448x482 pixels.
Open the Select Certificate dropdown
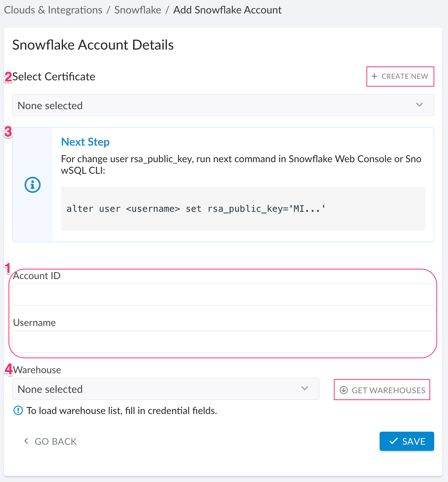coord(223,105)
